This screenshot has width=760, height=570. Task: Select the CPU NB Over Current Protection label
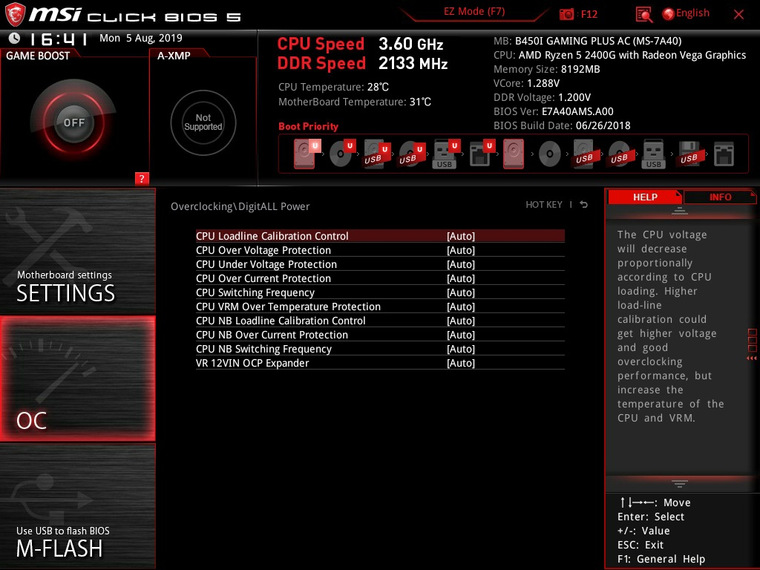pos(272,334)
